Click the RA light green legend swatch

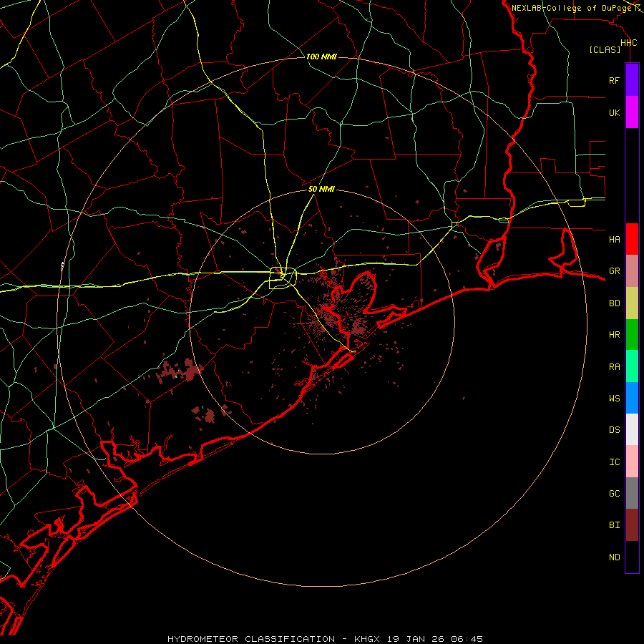632,366
